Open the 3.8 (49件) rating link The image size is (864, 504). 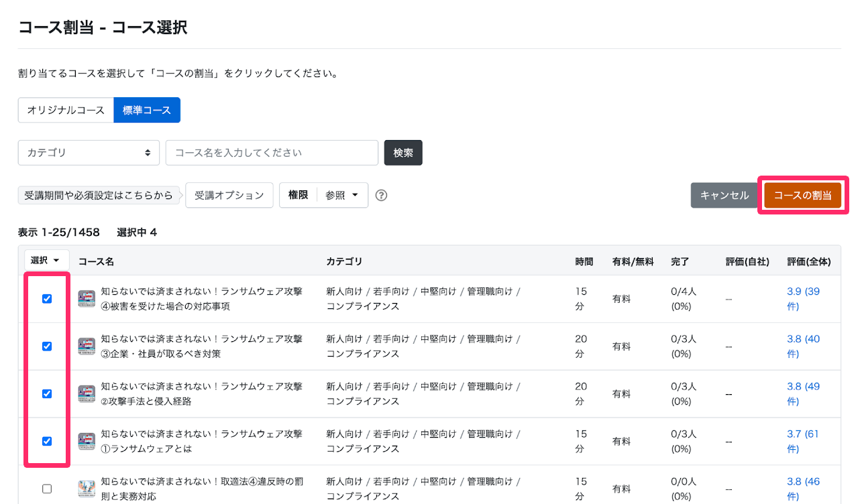pyautogui.click(x=804, y=394)
